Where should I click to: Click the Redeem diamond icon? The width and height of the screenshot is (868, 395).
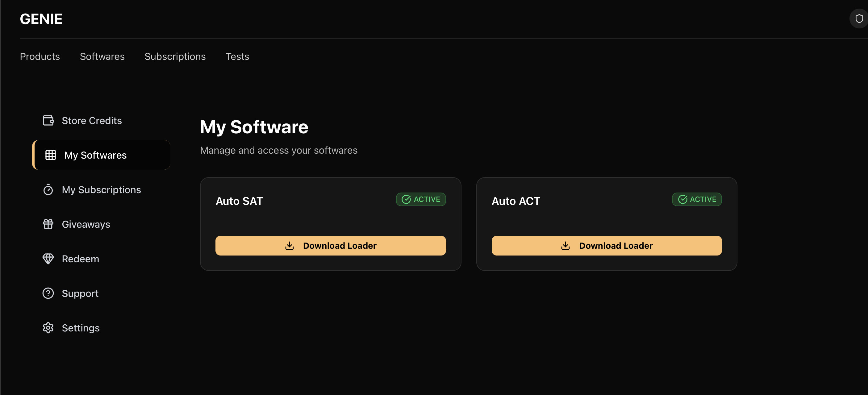click(x=48, y=259)
